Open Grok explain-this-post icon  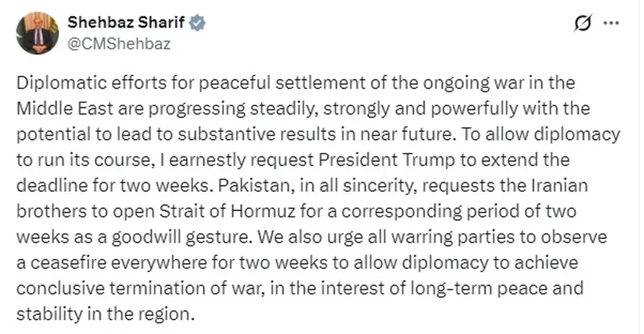pyautogui.click(x=583, y=23)
